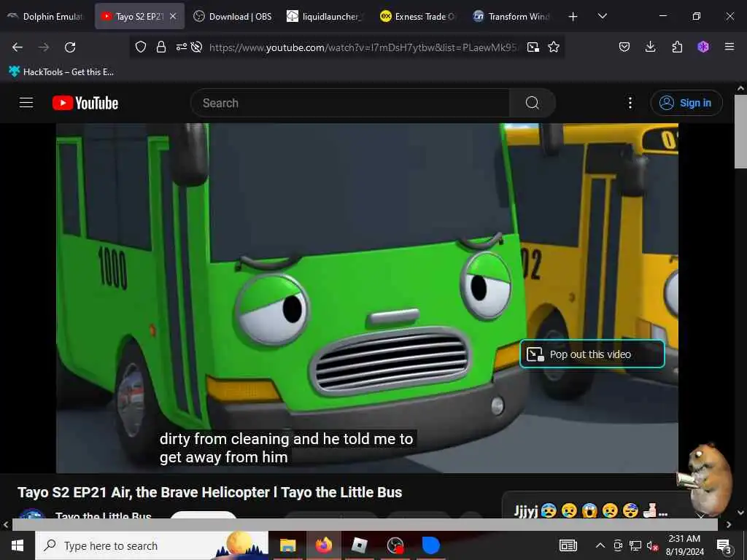The height and width of the screenshot is (560, 747).
Task: Open clock showing 2:31 AM
Action: point(684,545)
